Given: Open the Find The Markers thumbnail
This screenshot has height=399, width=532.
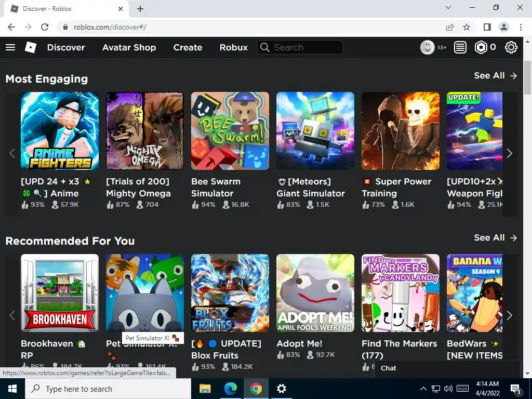Looking at the screenshot, I should point(401,293).
